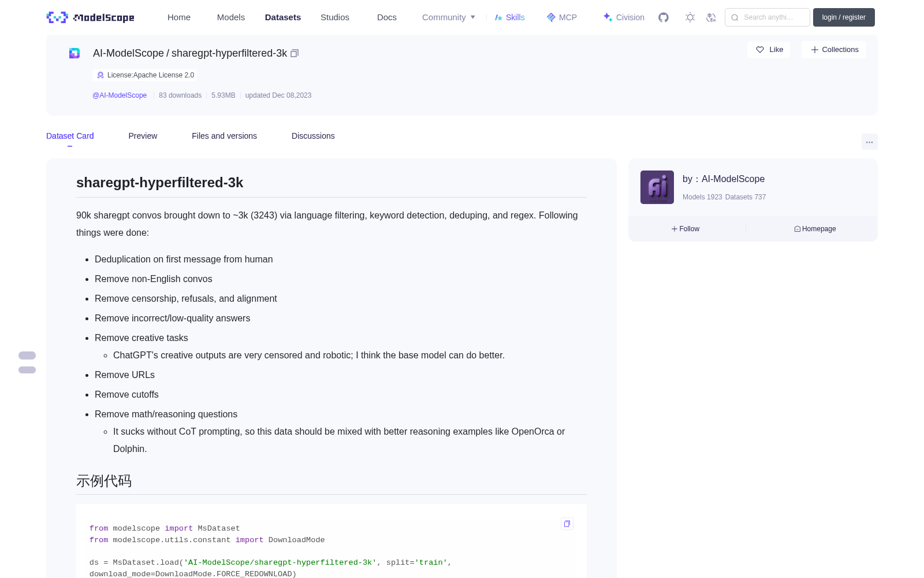Click the heart icon on Like
Screen dimensions: 924x578
760,50
